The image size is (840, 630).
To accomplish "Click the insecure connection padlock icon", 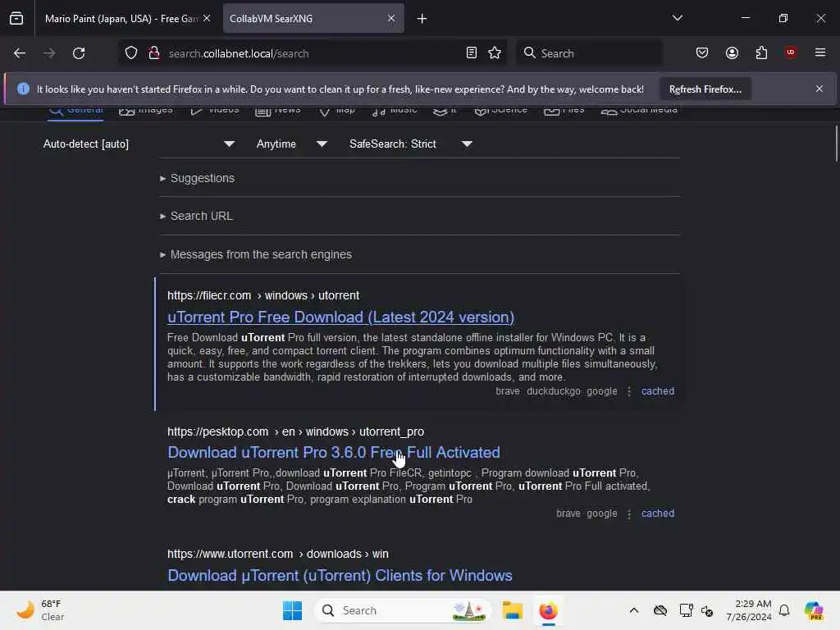I will [x=154, y=53].
